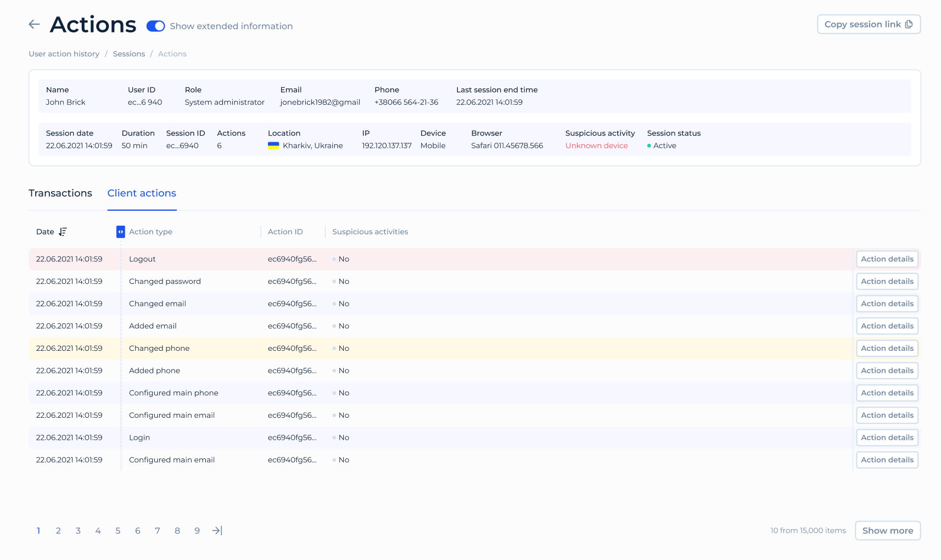This screenshot has height=560, width=941.
Task: Click the 10 from 15,000 items text
Action: (x=808, y=530)
